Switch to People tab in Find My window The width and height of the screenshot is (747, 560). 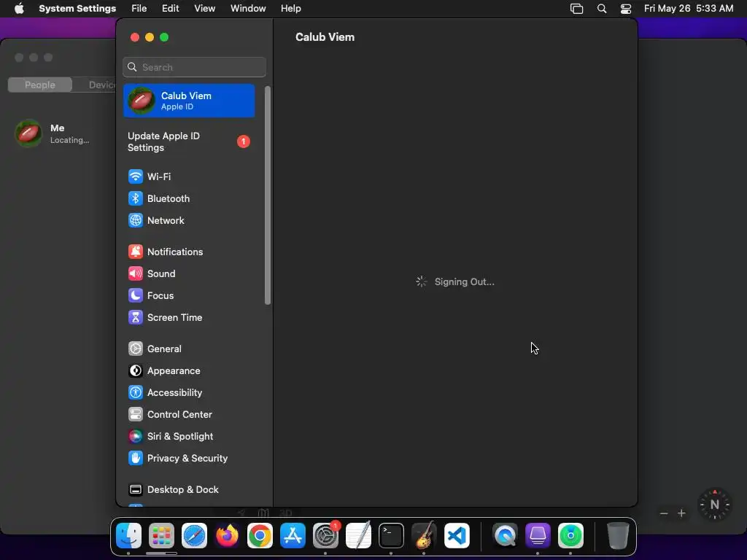click(40, 85)
